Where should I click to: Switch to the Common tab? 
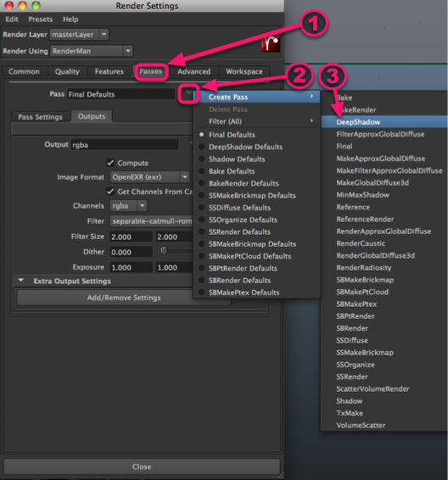(x=25, y=71)
